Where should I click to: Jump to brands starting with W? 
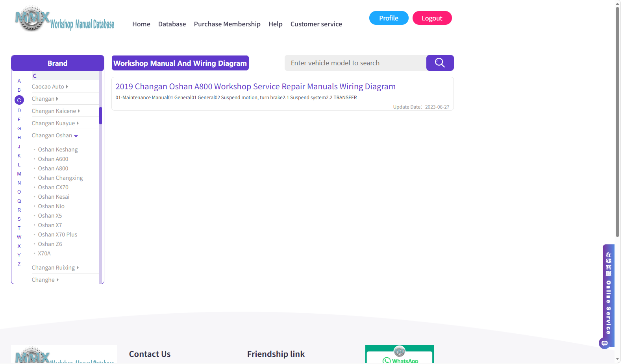point(19,237)
